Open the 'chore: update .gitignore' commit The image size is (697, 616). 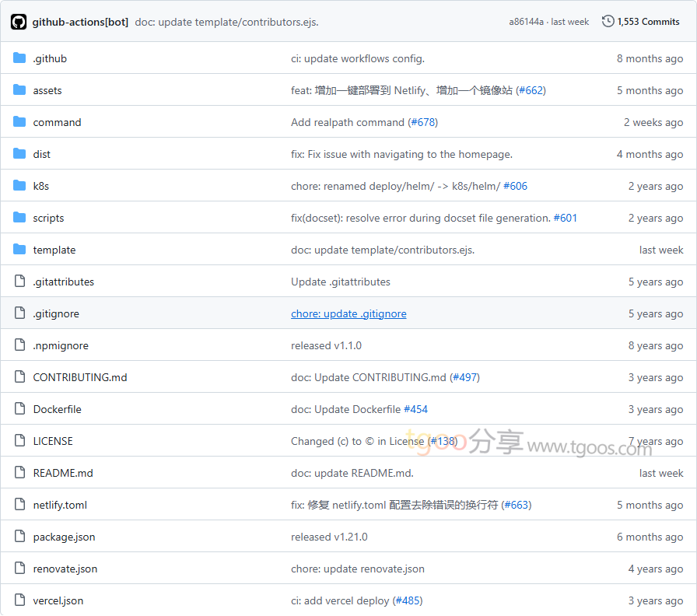pos(348,313)
